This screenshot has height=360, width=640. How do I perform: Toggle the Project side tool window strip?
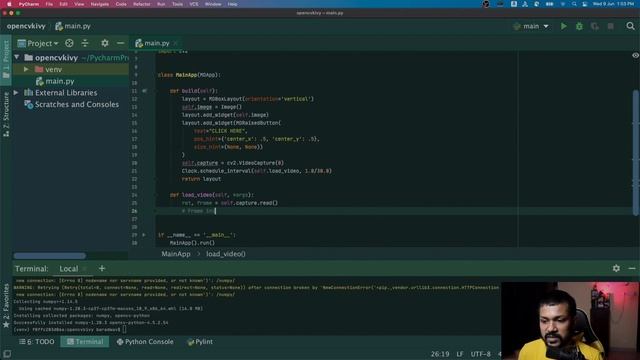[x=6, y=60]
